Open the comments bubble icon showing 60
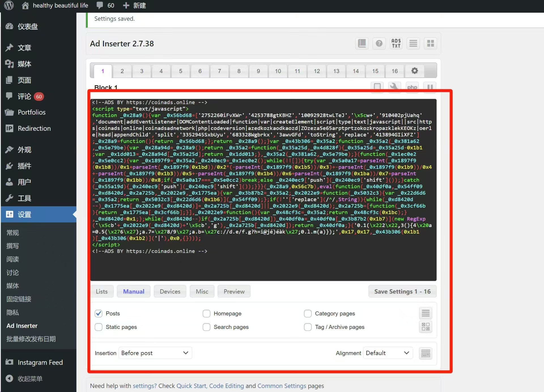 pyautogui.click(x=100, y=5)
